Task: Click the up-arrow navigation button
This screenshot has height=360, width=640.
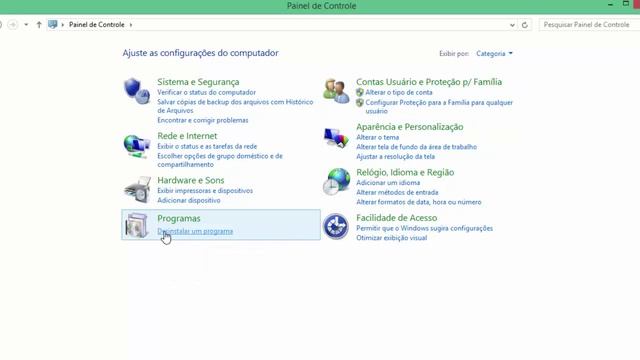Action: coord(39,25)
